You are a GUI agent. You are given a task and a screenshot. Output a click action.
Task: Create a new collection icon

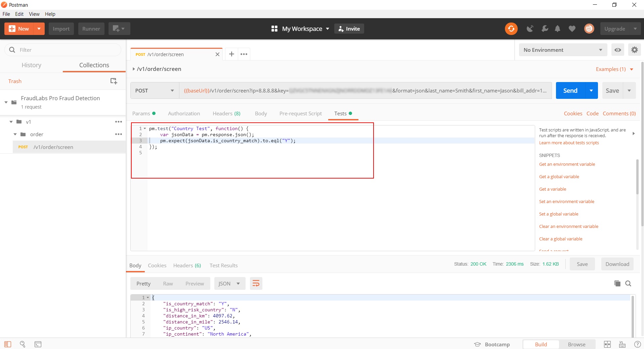click(x=114, y=81)
